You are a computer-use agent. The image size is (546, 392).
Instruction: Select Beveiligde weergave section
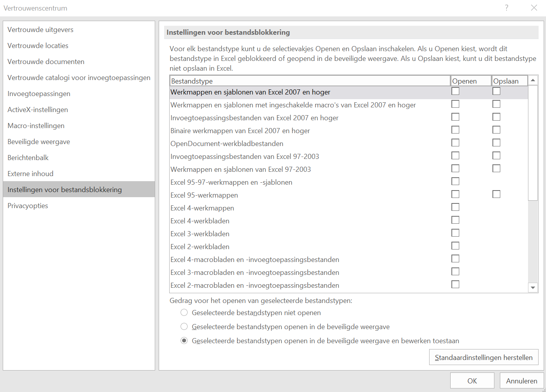click(x=79, y=142)
